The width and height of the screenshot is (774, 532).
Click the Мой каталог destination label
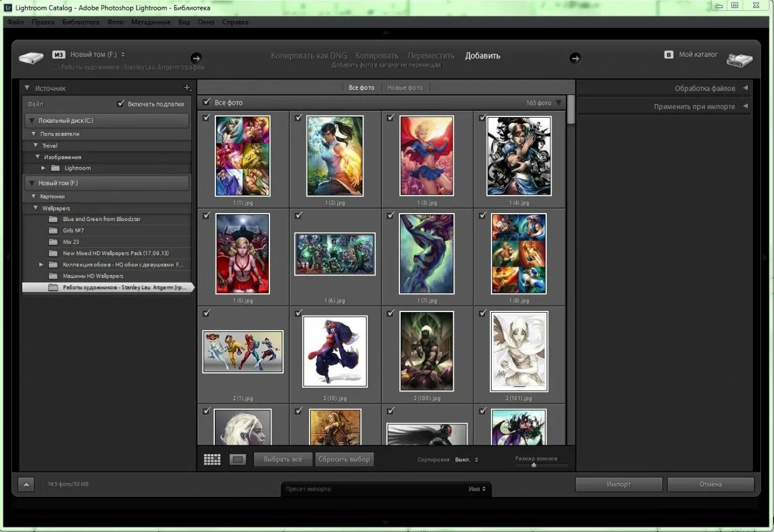point(698,55)
